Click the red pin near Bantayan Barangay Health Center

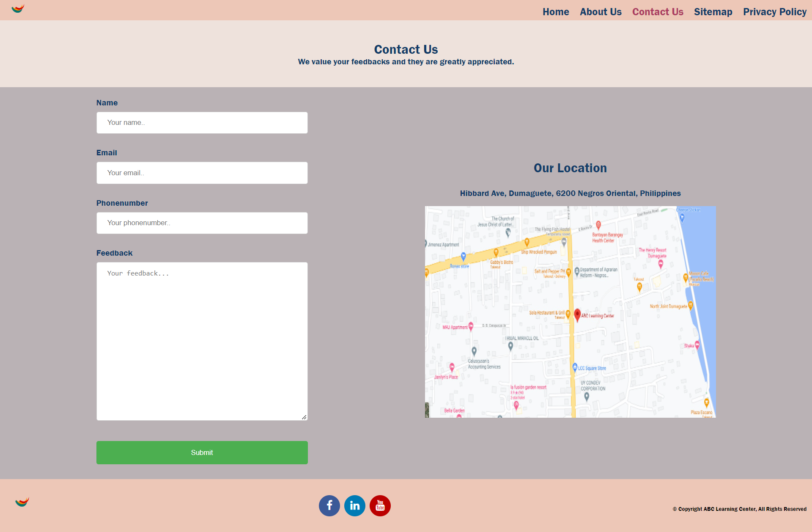click(598, 225)
